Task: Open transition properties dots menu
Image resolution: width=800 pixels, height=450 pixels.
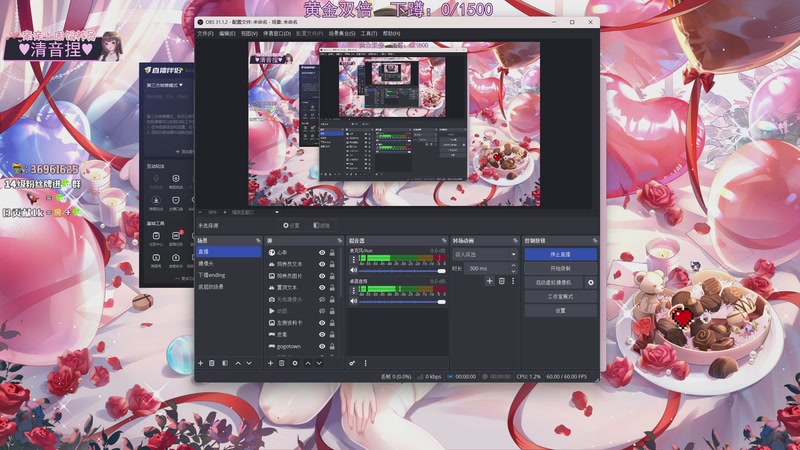Action: (513, 281)
